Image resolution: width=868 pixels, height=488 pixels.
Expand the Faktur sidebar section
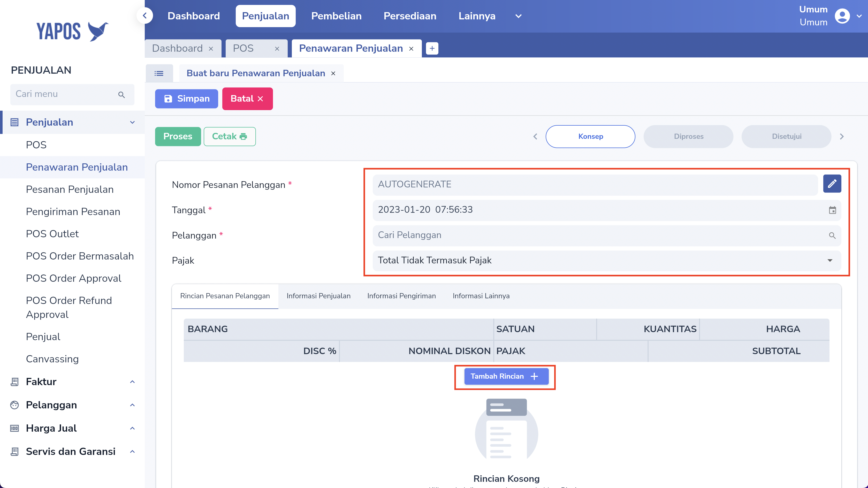point(132,382)
